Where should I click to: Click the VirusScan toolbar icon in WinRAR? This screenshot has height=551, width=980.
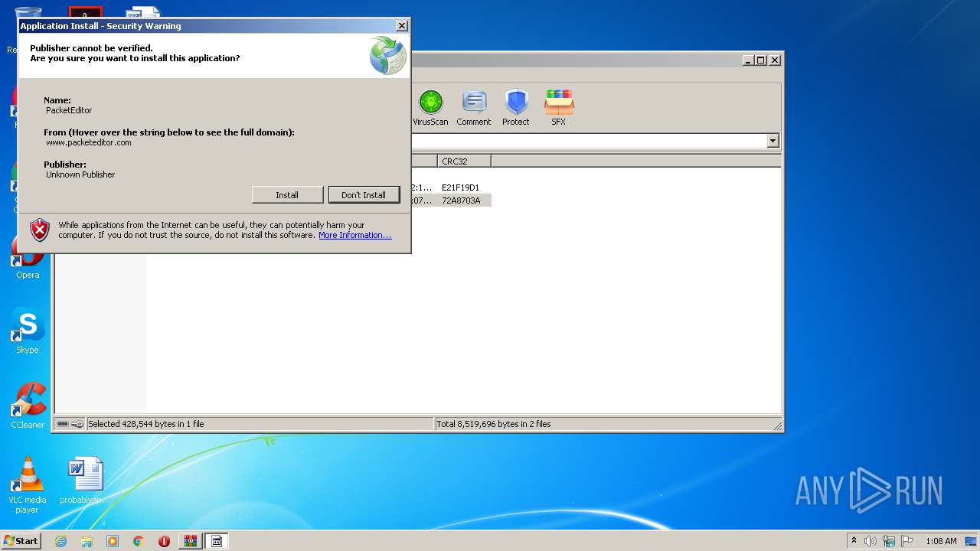tap(430, 108)
